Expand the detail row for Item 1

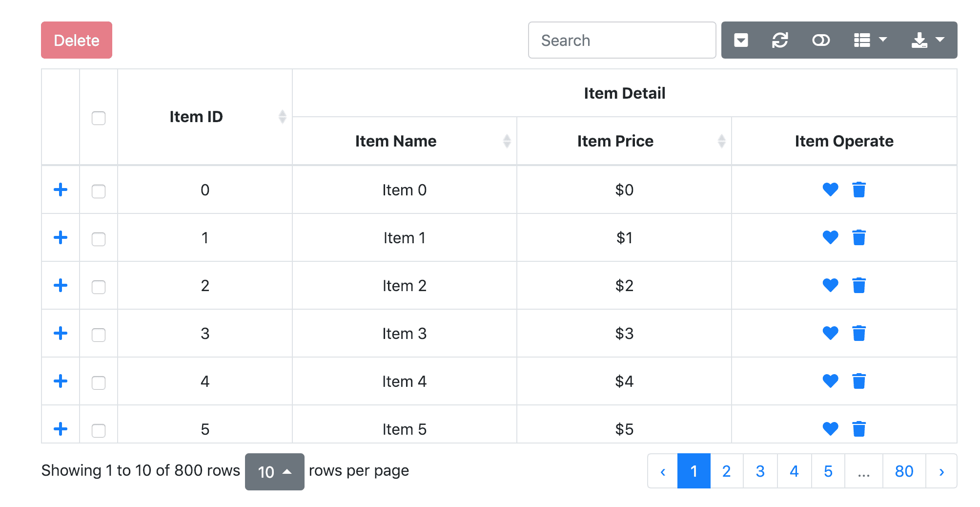pyautogui.click(x=61, y=237)
